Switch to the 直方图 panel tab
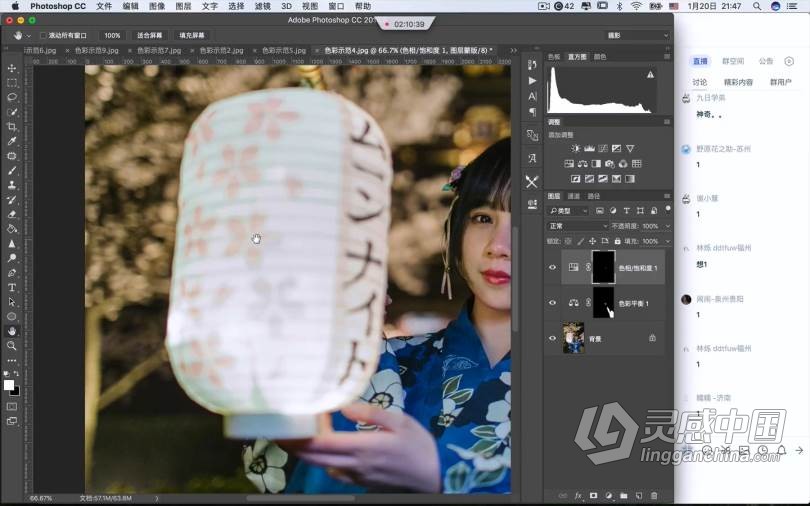810x506 pixels. [x=577, y=57]
